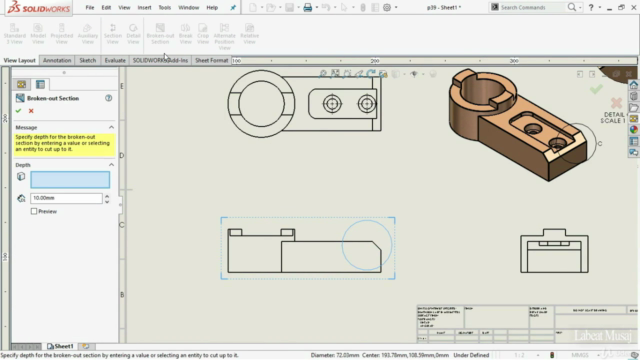Choose the Section View tool

coord(113,34)
